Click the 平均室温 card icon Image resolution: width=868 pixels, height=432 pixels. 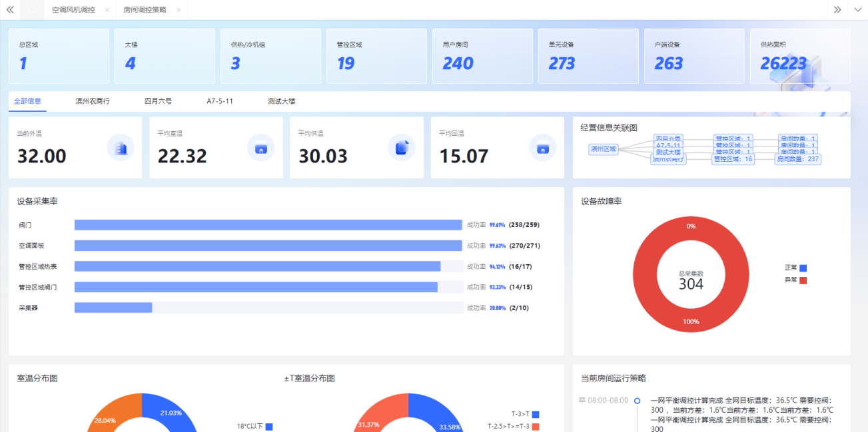[x=261, y=148]
